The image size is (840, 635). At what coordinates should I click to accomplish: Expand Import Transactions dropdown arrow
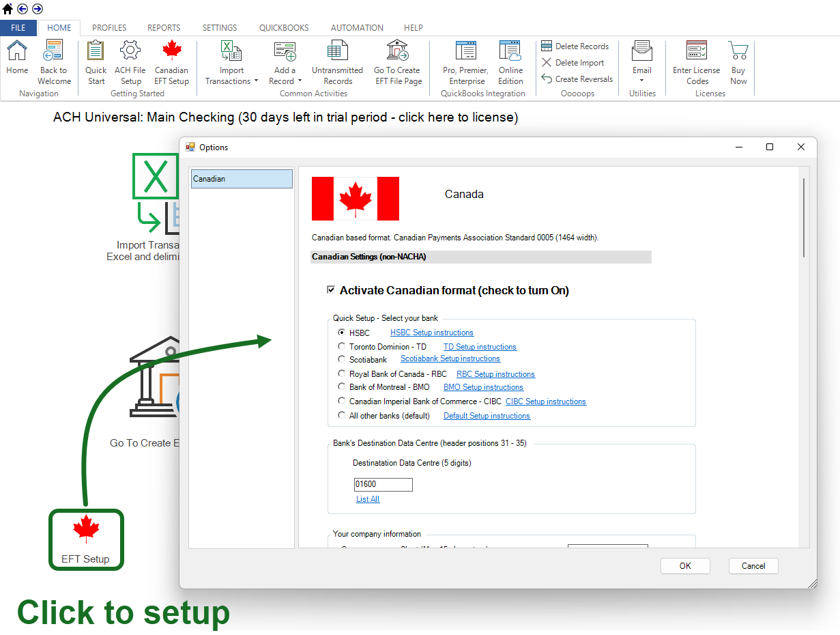coord(256,81)
